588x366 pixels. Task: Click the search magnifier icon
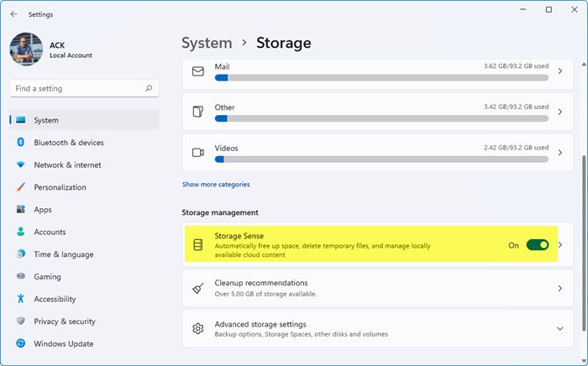tap(149, 88)
